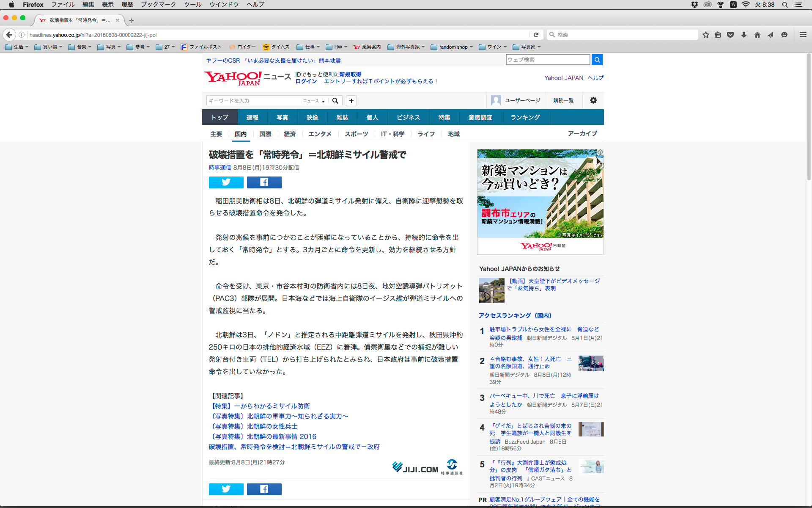Open the ブックマーク menu in menu bar
The height and width of the screenshot is (508, 812).
(x=158, y=4)
